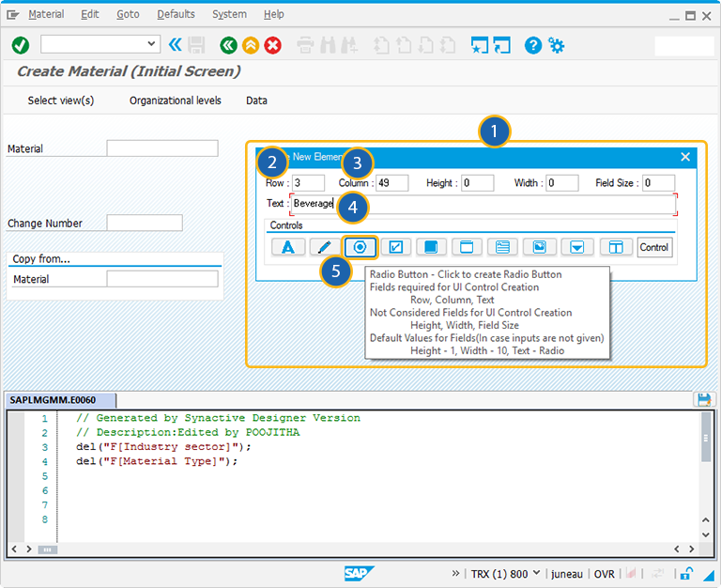Click the yellow Exit icon
Image resolution: width=721 pixels, height=588 pixels.
[251, 45]
